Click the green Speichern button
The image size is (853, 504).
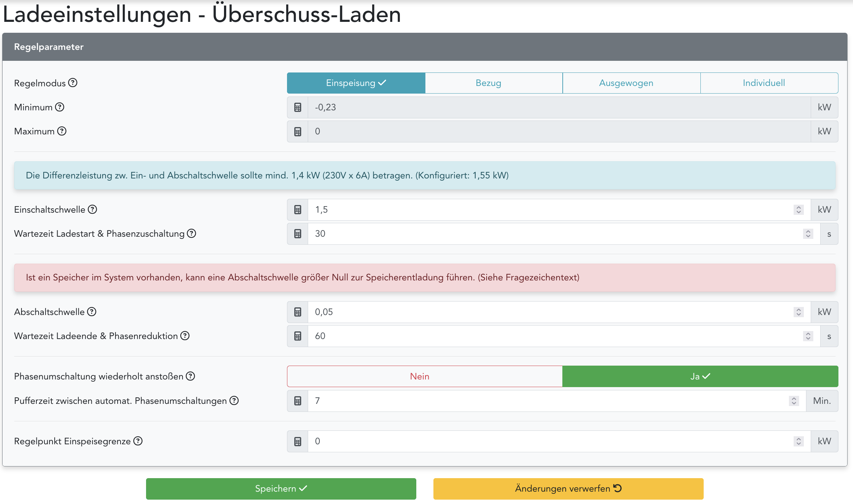(x=281, y=489)
